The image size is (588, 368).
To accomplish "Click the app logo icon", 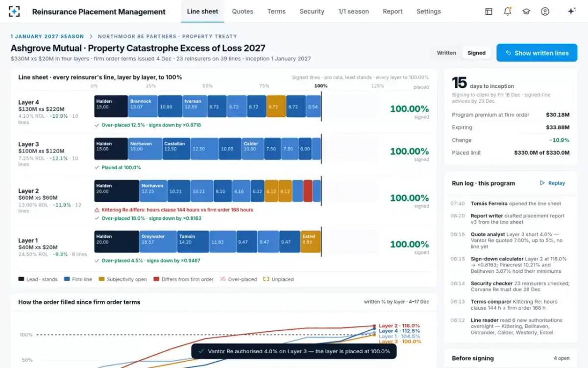I will [14, 11].
